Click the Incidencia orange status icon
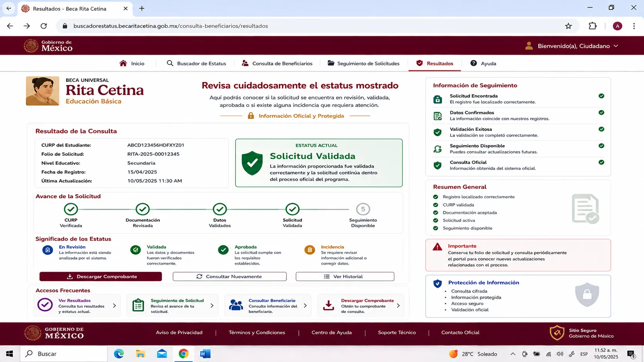 pyautogui.click(x=310, y=250)
